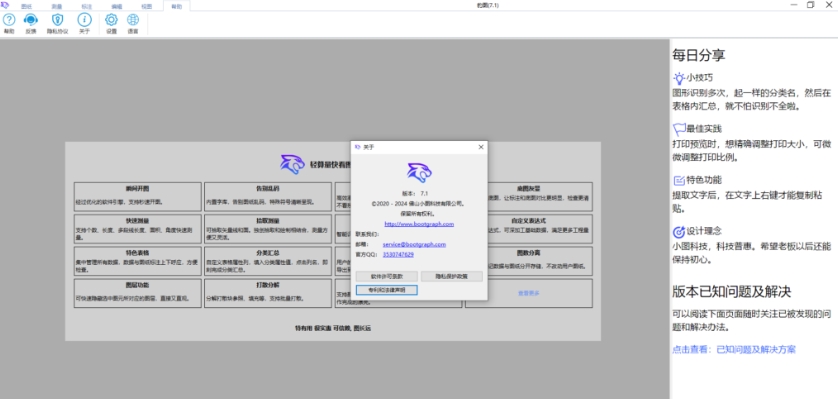This screenshot has height=399, width=838.
Task: Click the 专利和法律声明 button
Action: click(x=387, y=290)
